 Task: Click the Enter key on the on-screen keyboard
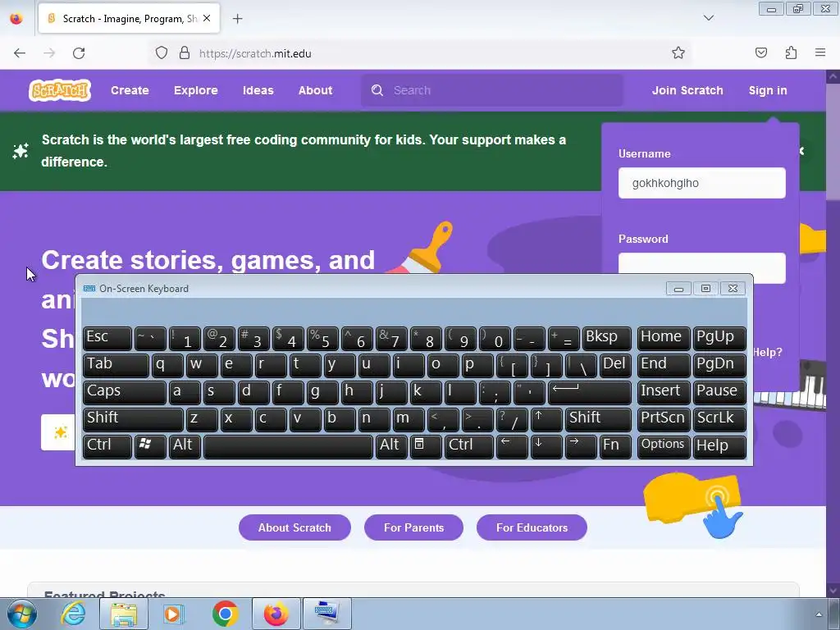pyautogui.click(x=589, y=392)
